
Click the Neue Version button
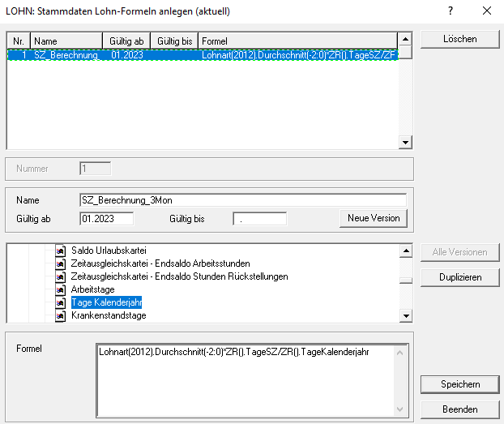[x=373, y=218]
